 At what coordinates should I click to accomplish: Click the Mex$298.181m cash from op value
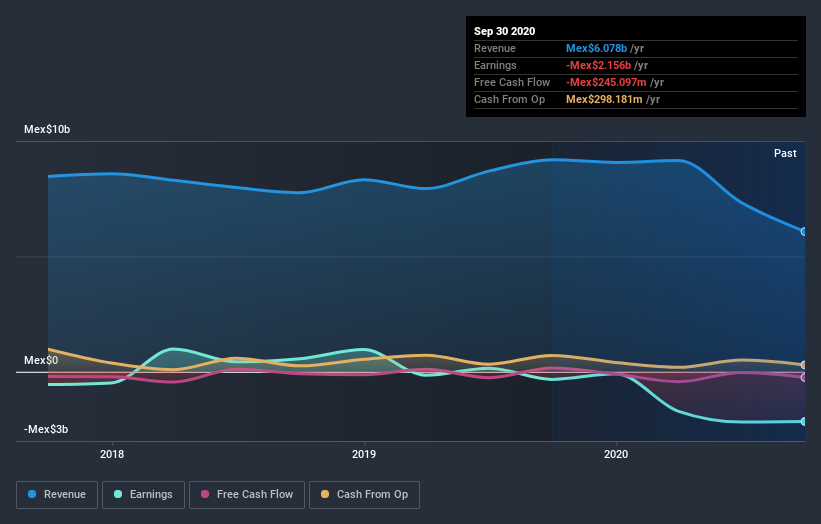coord(604,99)
